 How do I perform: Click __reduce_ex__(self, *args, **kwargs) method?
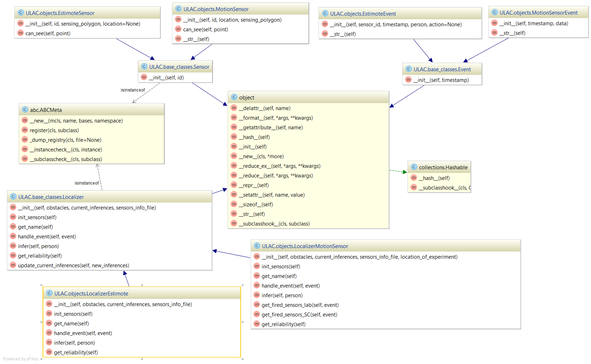[x=279, y=166]
